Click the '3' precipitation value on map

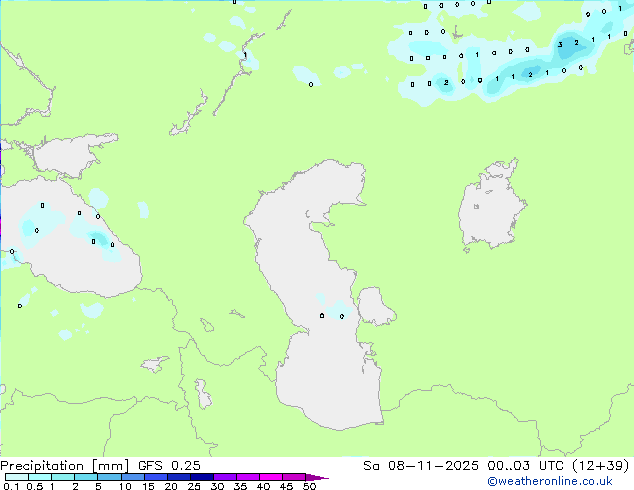pyautogui.click(x=560, y=44)
